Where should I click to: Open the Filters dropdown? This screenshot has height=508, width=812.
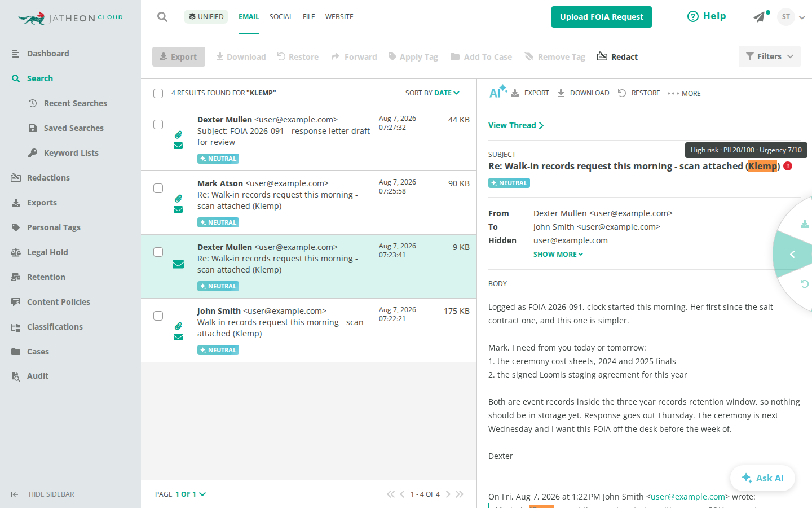[x=770, y=56]
